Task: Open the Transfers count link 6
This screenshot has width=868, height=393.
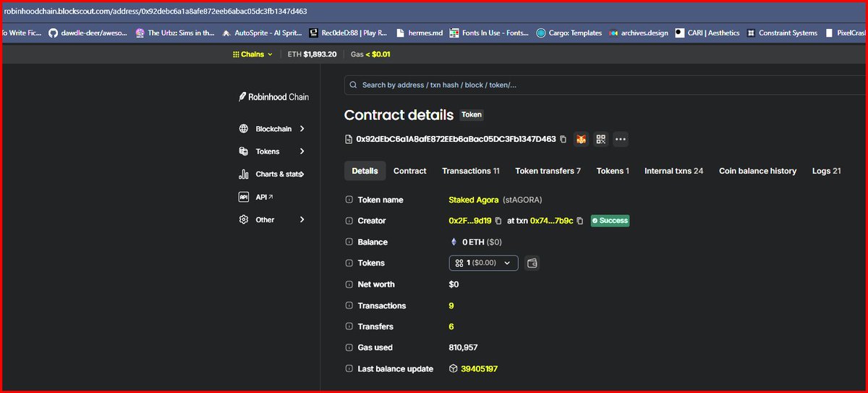Action: click(451, 327)
